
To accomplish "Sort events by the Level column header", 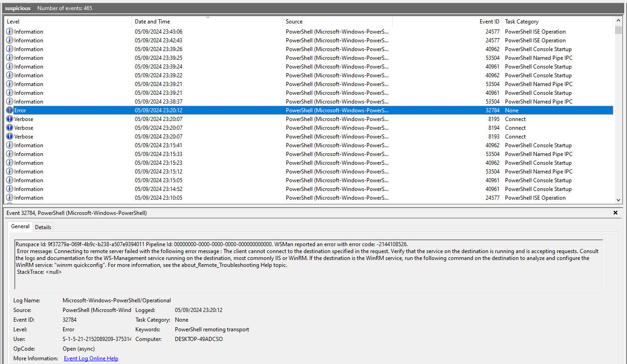I will click(13, 22).
